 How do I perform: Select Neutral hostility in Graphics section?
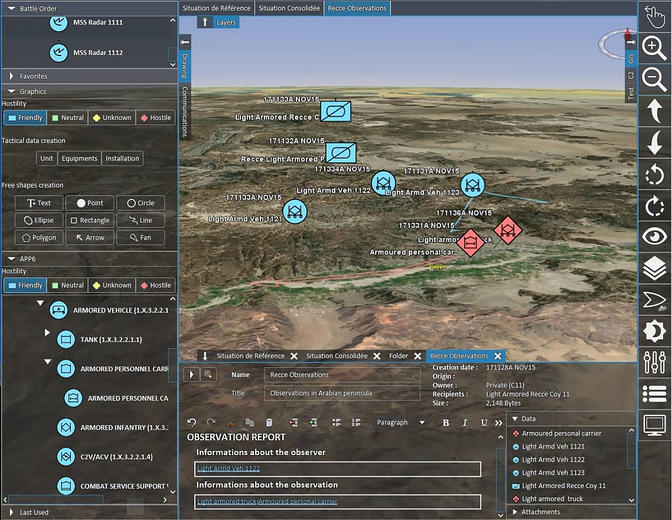pos(67,118)
